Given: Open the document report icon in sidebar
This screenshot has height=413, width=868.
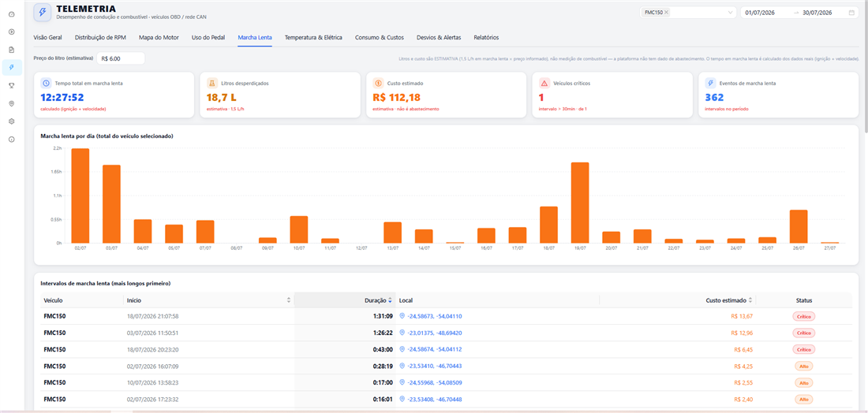Looking at the screenshot, I should pos(12,50).
